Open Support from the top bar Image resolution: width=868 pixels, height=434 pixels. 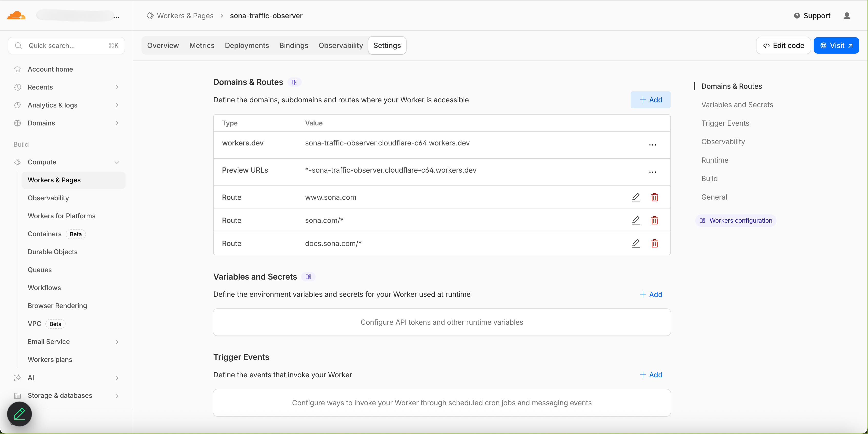(812, 15)
